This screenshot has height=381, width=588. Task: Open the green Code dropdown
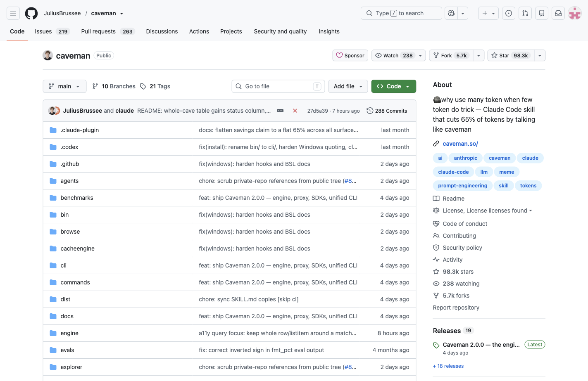coord(393,86)
